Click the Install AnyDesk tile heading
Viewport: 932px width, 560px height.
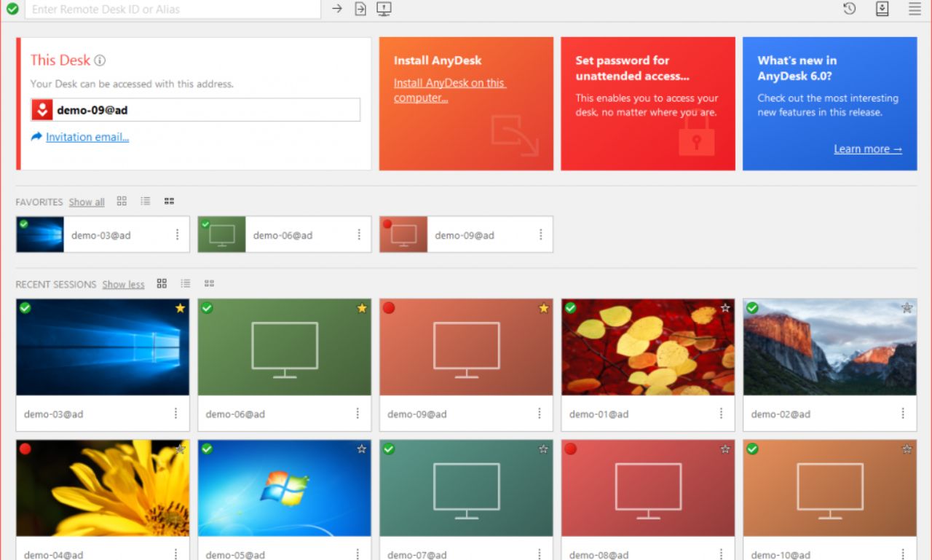click(438, 60)
